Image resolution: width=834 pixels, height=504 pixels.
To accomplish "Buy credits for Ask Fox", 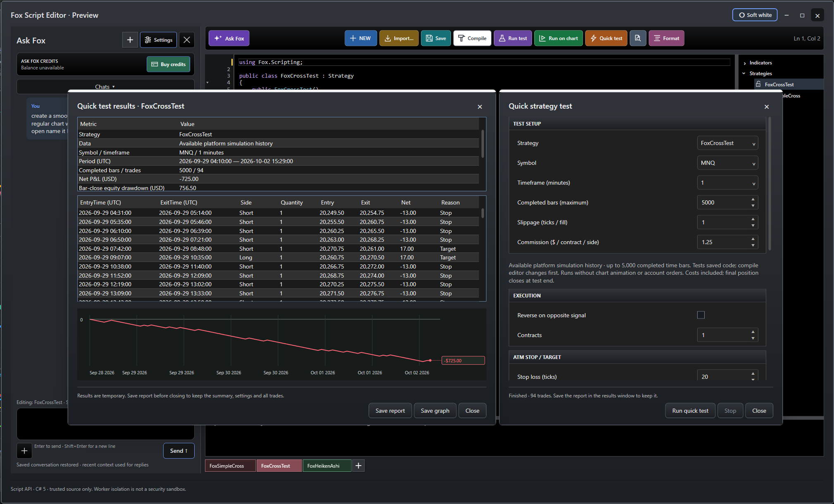I will 168,64.
